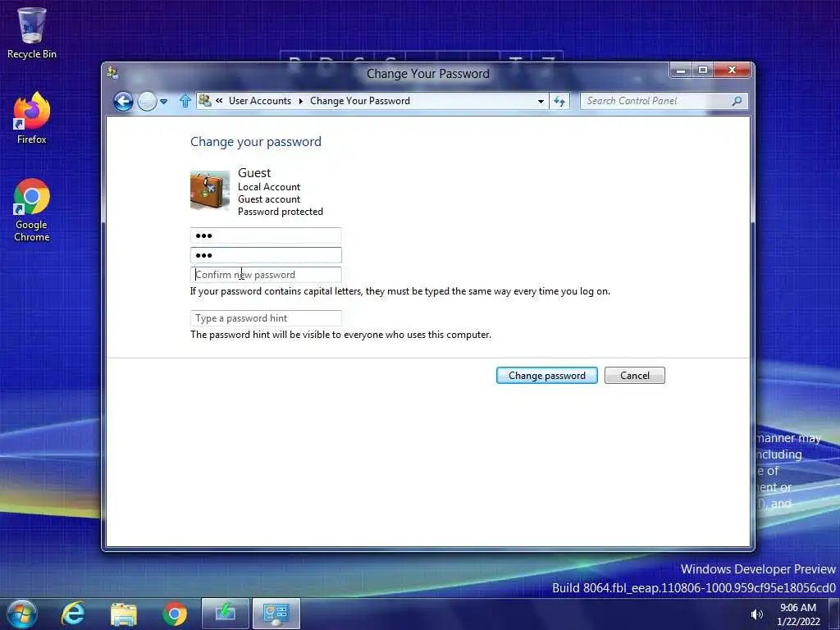Expand the arrow after User Accounts breadcrumb
The height and width of the screenshot is (630, 840).
[x=300, y=101]
